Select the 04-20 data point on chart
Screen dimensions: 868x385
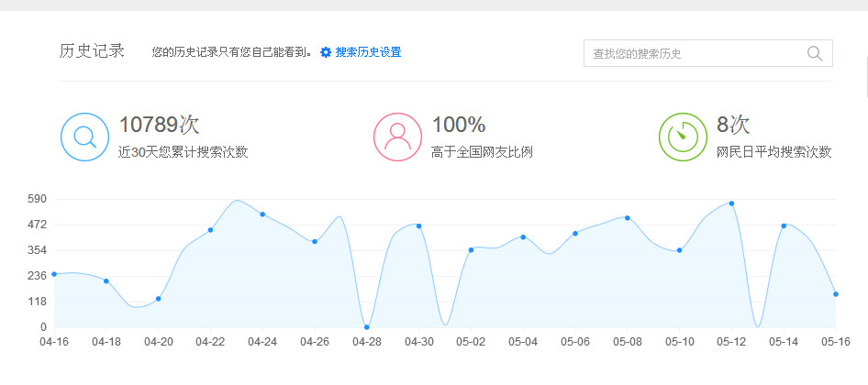159,299
